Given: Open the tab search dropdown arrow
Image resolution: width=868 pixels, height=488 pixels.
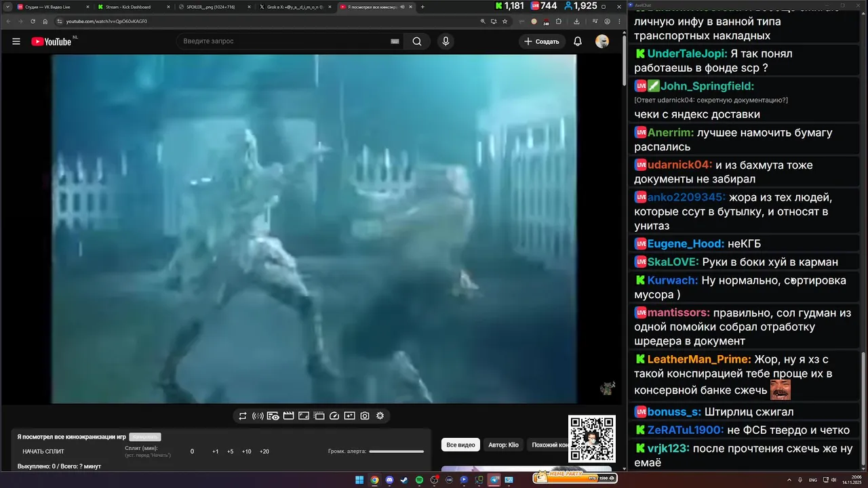Looking at the screenshot, I should coord(6,7).
